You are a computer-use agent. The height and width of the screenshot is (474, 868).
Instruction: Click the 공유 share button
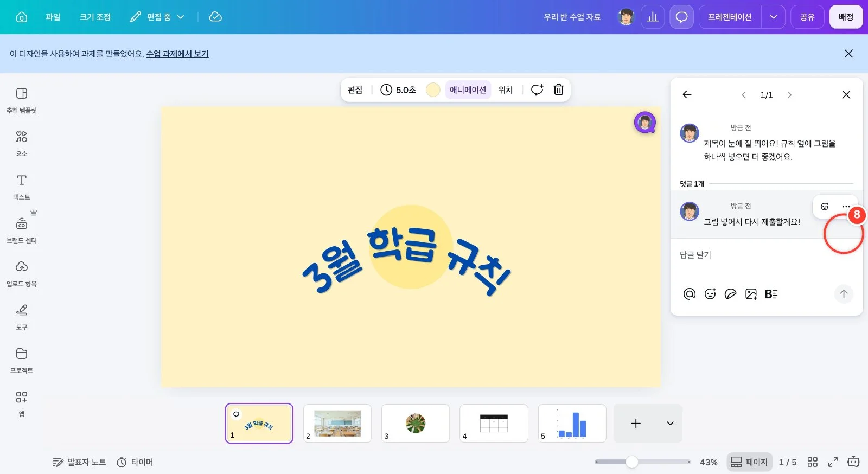click(x=807, y=17)
